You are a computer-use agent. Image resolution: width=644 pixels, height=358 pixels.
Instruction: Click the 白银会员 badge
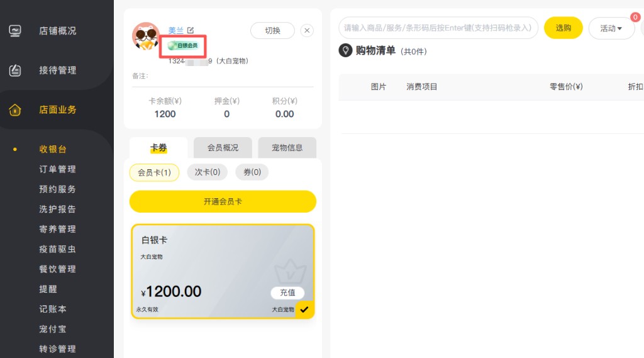183,45
